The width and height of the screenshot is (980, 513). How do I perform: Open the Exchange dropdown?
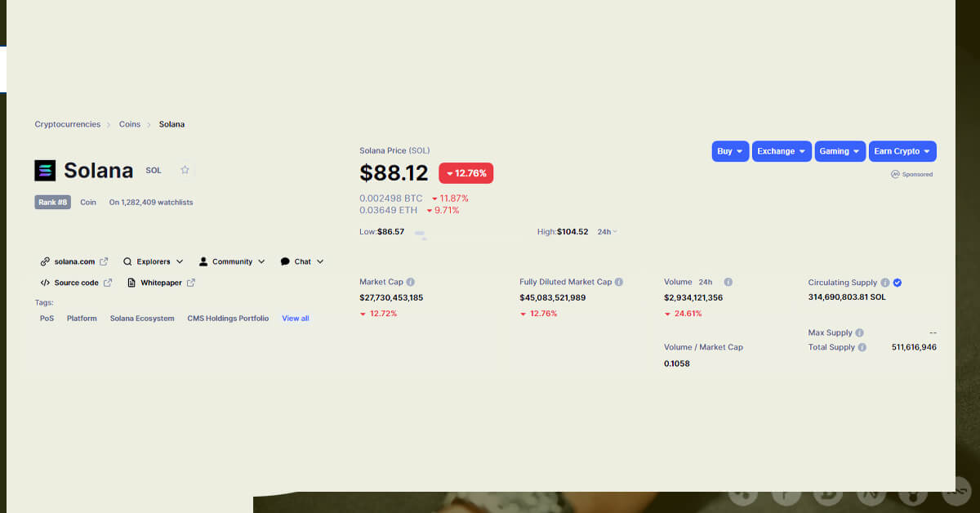click(782, 151)
